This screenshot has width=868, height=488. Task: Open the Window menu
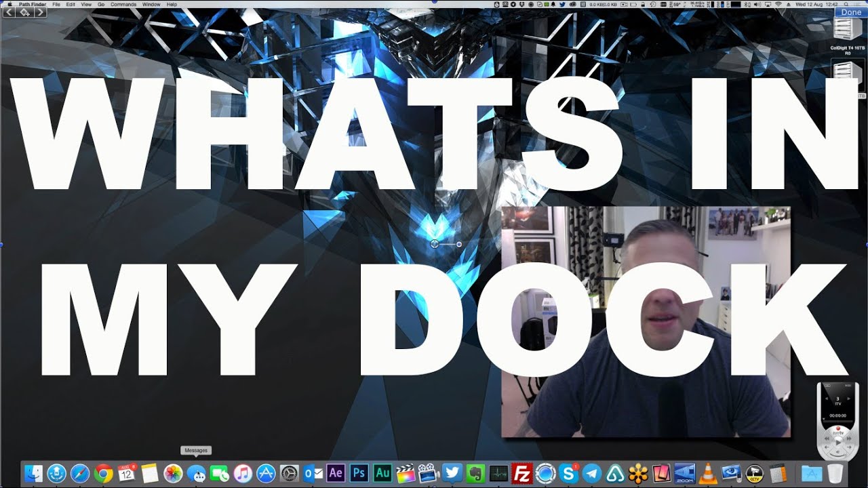(x=152, y=4)
